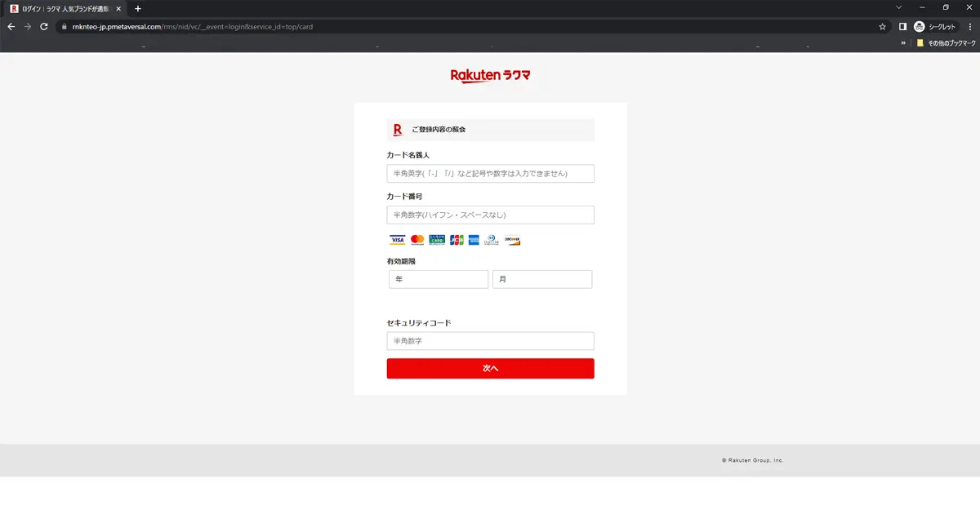Click the padlock icon in the address bar
Screen dimensions: 980x514
(64, 26)
